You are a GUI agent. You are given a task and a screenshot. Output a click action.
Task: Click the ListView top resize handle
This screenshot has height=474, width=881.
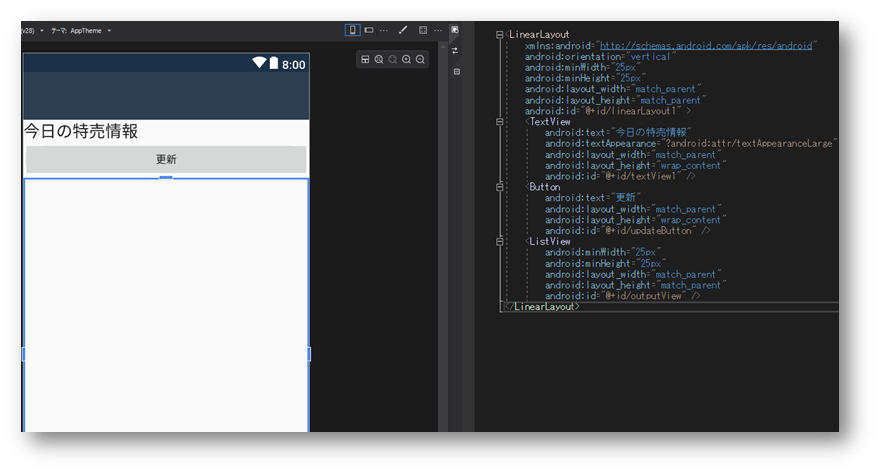pos(166,177)
